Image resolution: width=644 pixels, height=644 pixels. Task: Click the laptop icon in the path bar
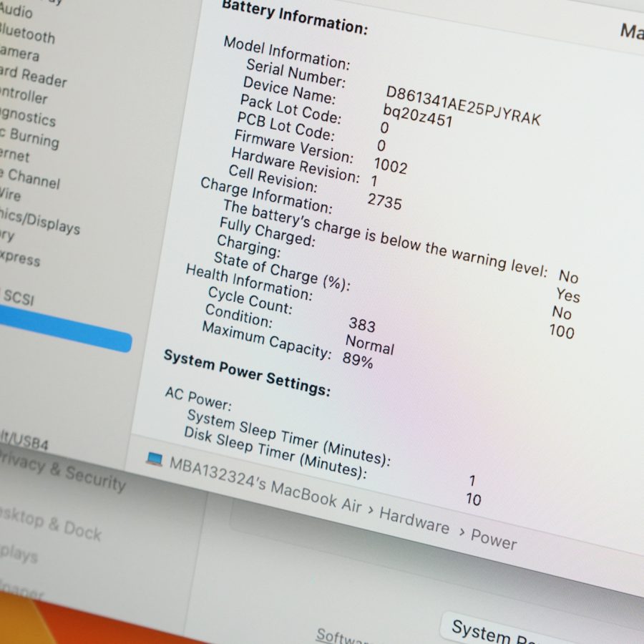[x=155, y=459]
